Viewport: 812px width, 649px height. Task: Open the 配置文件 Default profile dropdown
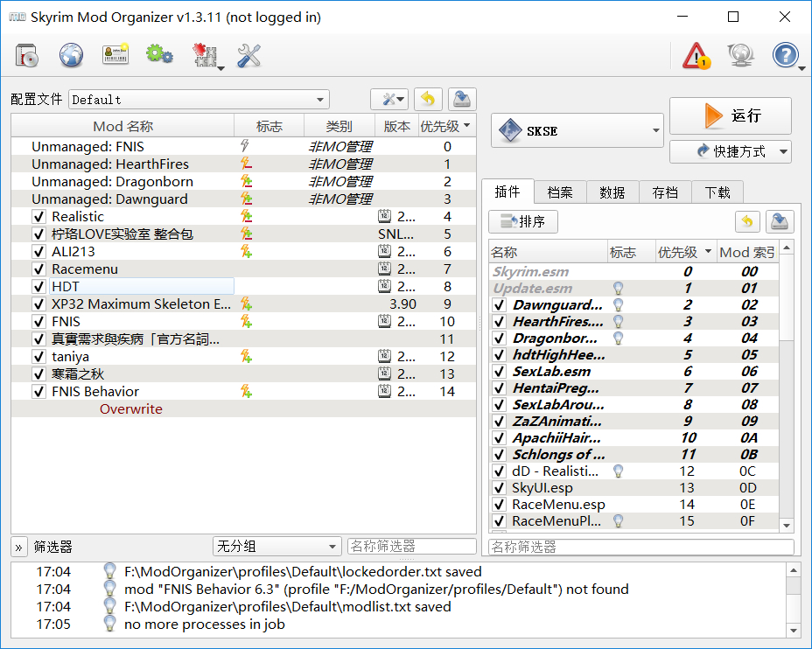[x=199, y=100]
